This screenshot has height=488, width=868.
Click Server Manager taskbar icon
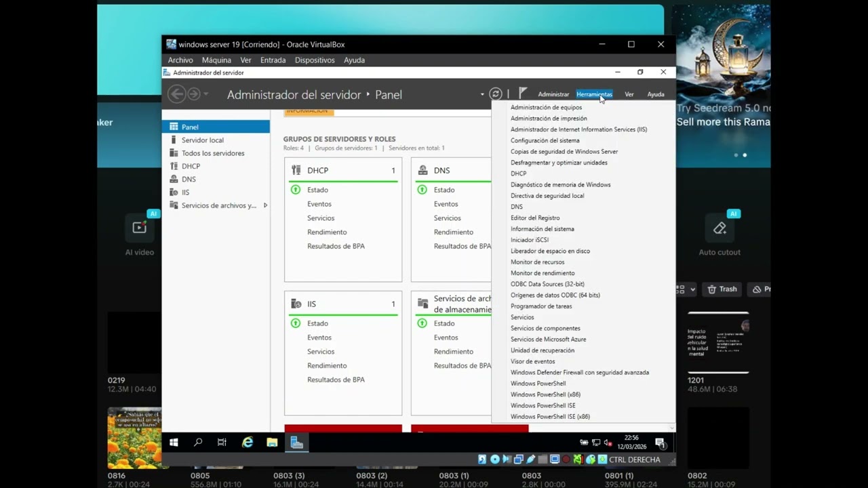pyautogui.click(x=296, y=443)
